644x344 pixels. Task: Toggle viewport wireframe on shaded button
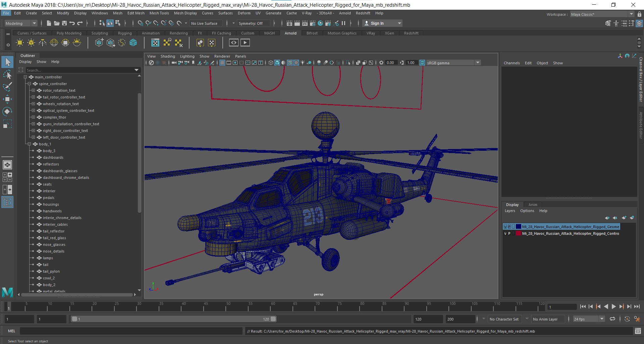[290, 63]
